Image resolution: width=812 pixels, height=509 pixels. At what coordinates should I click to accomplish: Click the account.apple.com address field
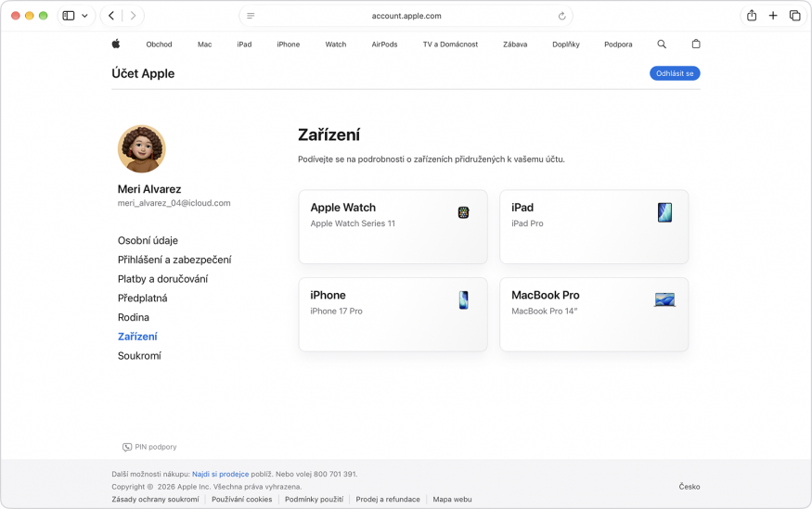[406, 16]
